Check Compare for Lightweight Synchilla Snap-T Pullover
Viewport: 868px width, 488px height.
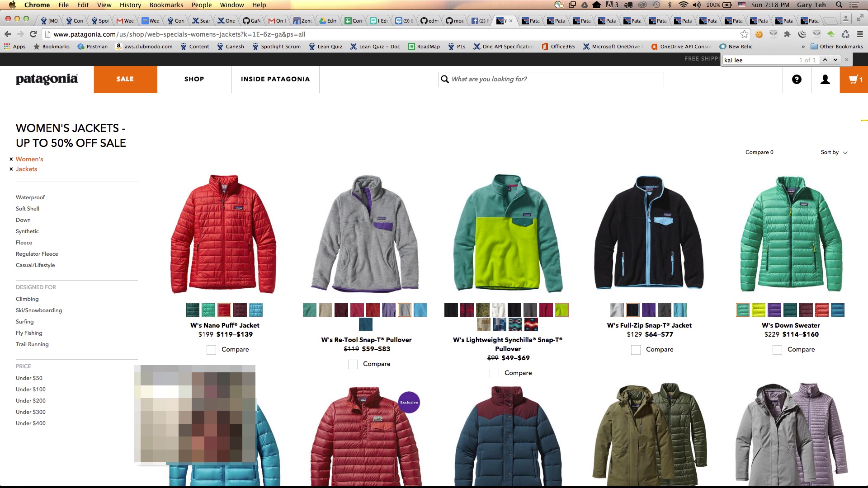494,373
